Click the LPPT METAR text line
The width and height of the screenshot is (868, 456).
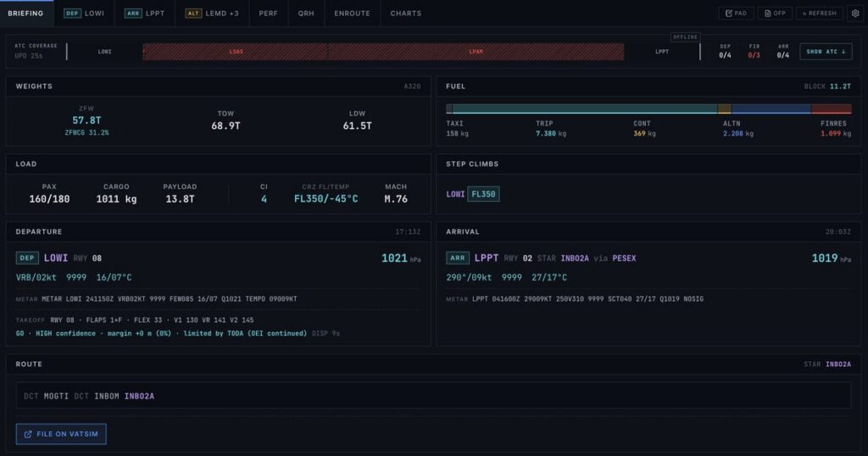[587, 299]
